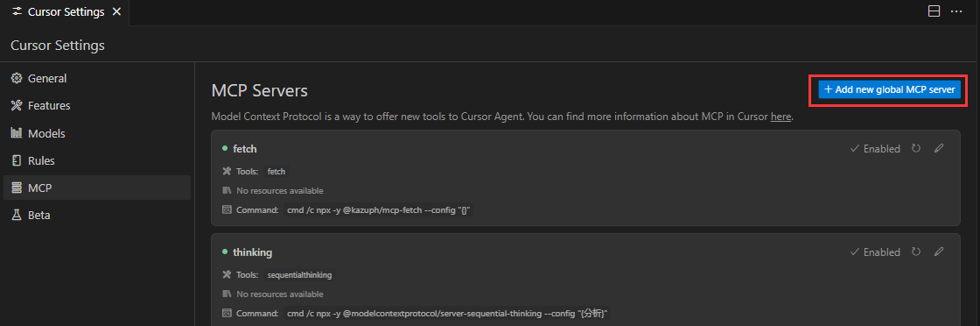Toggle split editor layout icon
This screenshot has width=980, height=326.
point(934,11)
